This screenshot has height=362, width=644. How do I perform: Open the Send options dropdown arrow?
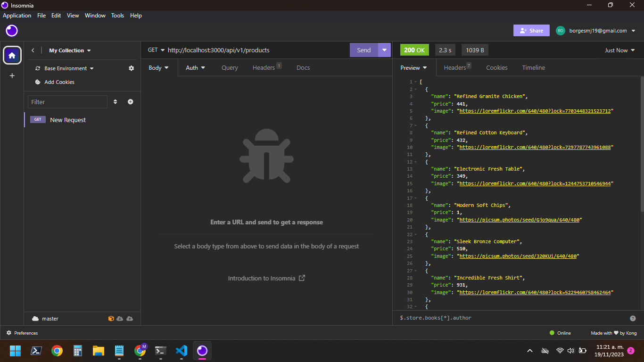click(x=384, y=50)
